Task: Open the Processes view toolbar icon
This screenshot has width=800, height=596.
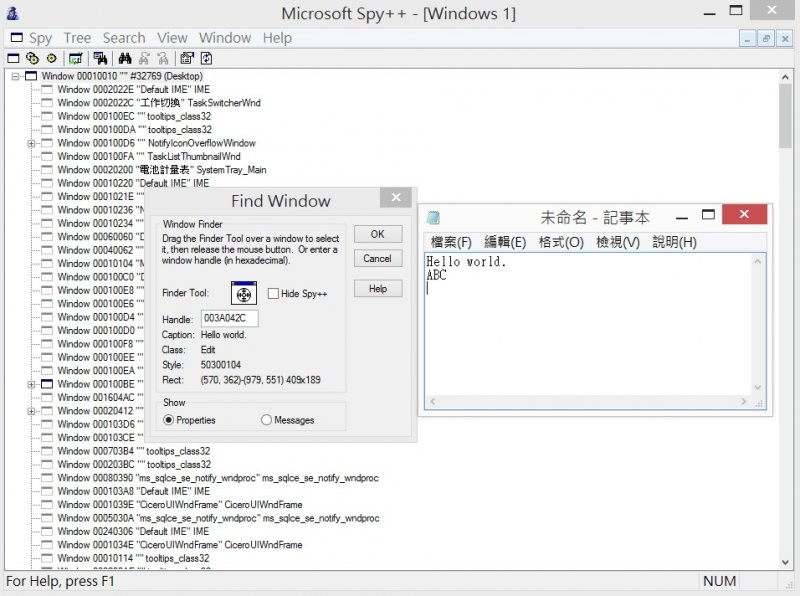Action: pos(32,59)
